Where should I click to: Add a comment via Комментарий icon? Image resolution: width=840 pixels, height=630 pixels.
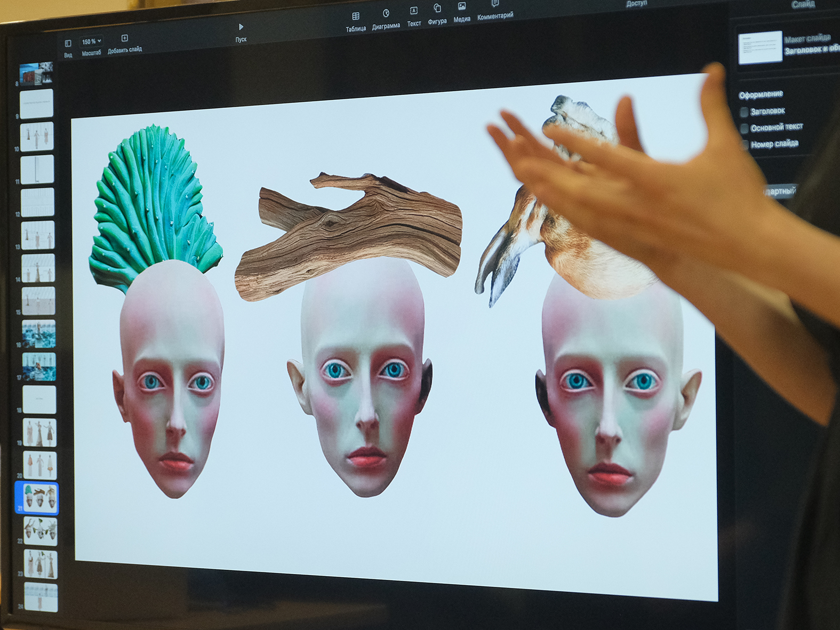coord(495,4)
